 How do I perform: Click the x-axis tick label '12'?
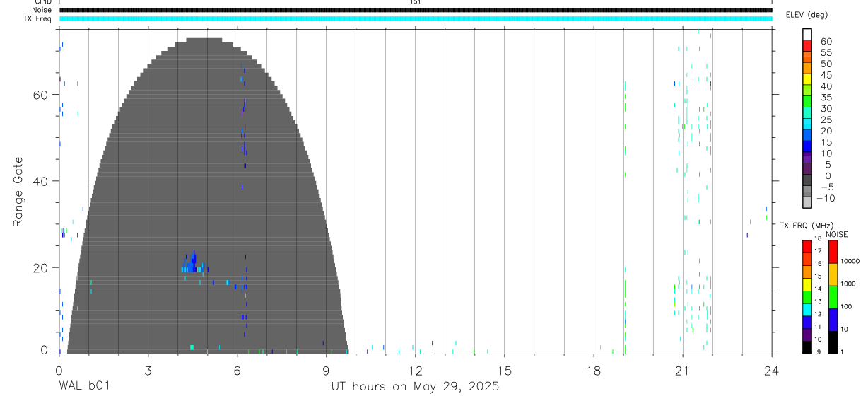pyautogui.click(x=415, y=370)
